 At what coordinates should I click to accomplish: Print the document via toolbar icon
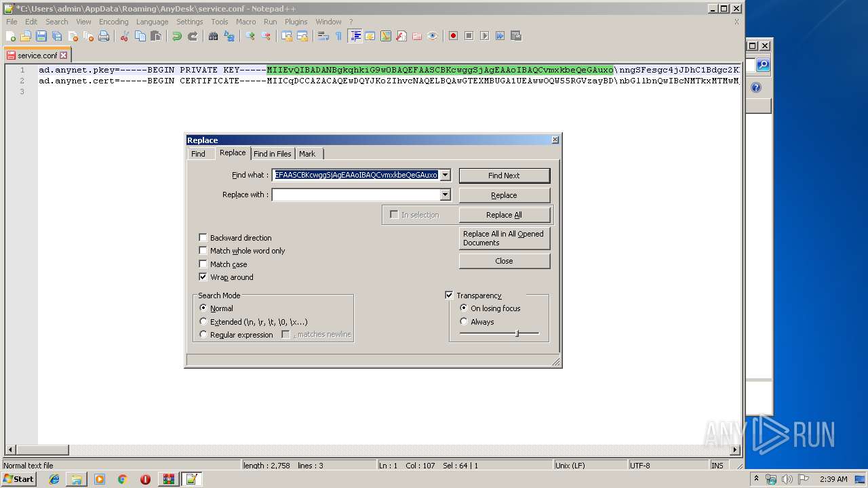pos(104,36)
